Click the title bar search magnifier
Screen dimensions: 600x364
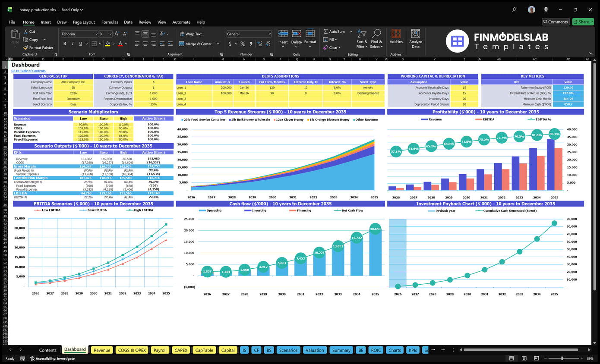pos(514,9)
